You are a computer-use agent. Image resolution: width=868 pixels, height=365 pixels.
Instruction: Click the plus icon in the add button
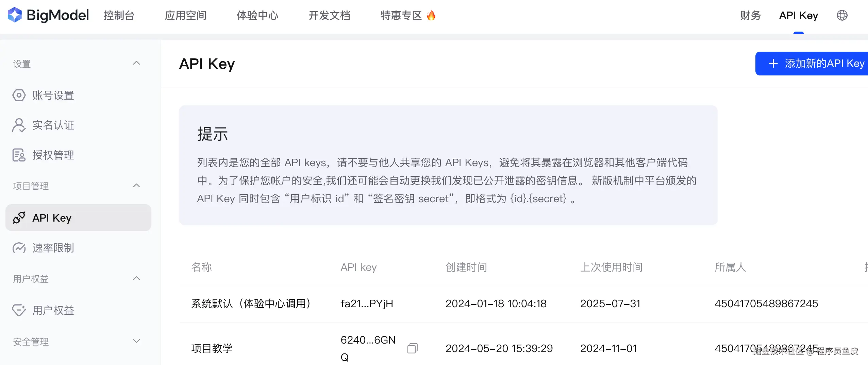click(773, 64)
